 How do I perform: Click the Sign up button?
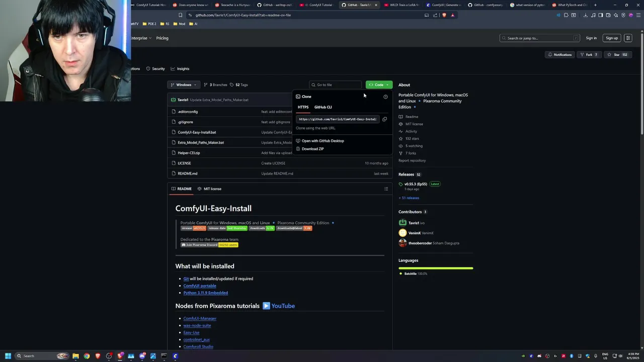tap(612, 38)
